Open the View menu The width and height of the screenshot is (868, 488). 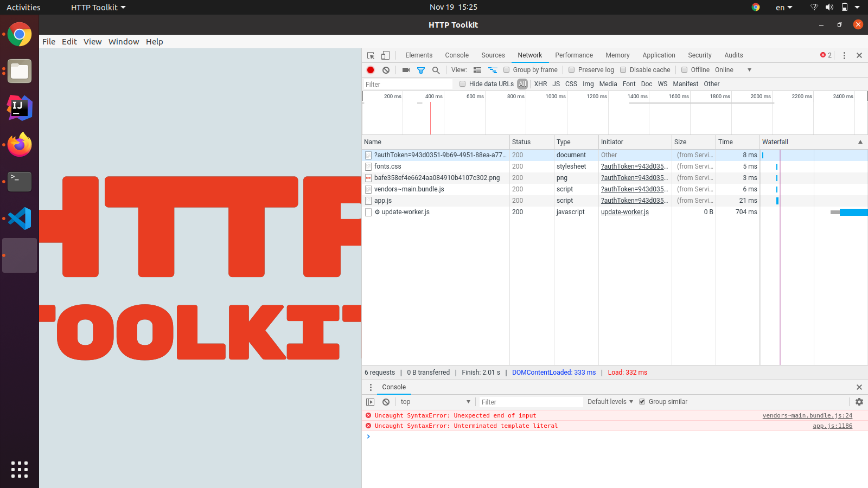92,42
